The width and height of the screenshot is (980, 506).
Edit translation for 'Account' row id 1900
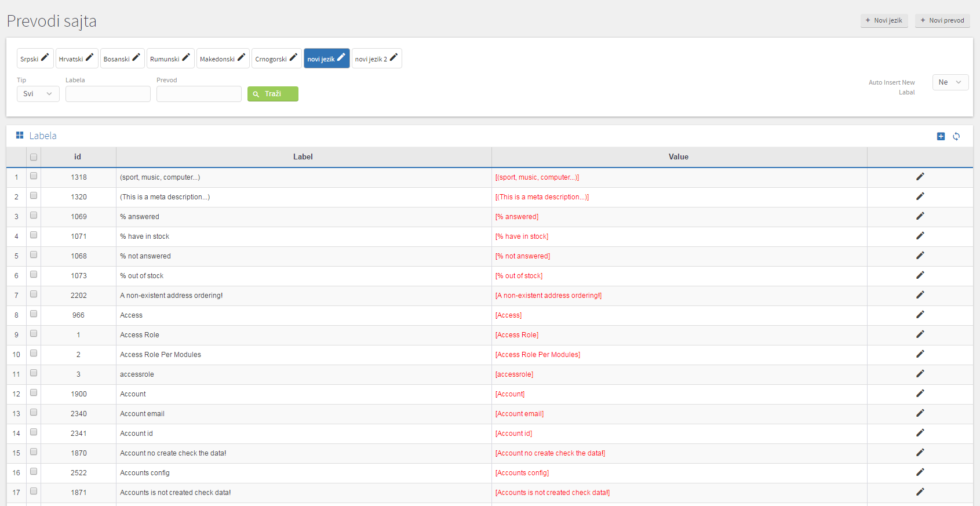[920, 394]
